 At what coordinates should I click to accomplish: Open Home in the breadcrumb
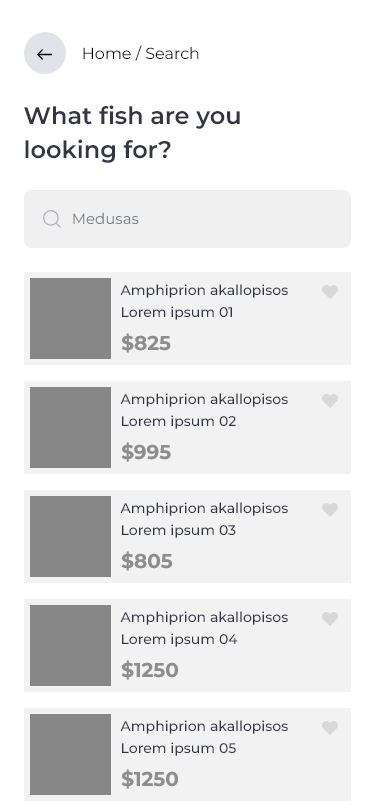[106, 53]
